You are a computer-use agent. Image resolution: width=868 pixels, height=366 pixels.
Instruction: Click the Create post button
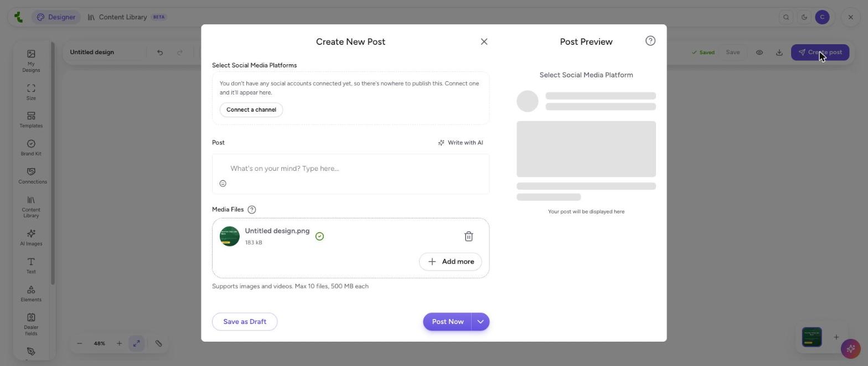coord(820,53)
